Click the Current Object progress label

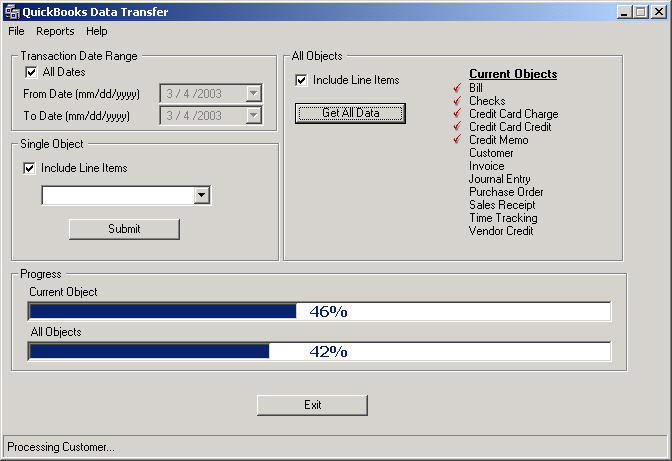(63, 292)
